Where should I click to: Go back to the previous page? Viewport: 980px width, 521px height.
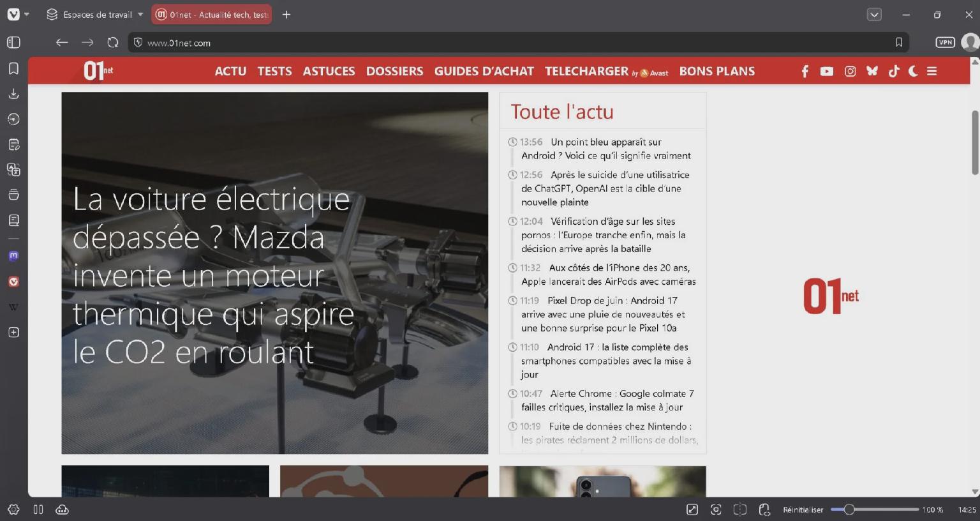click(x=62, y=43)
